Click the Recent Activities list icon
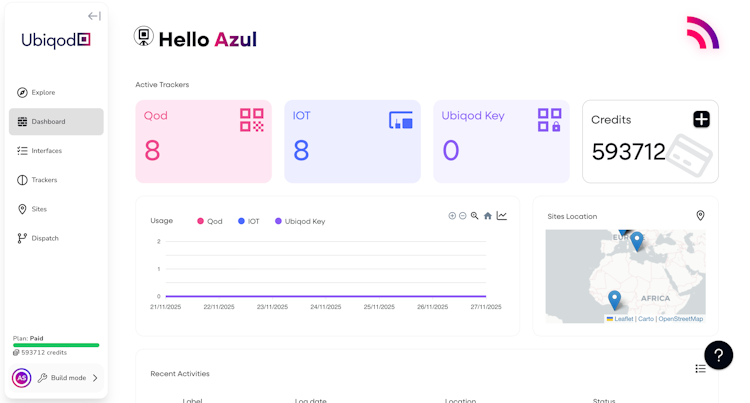This screenshot has width=750, height=403. (x=700, y=368)
